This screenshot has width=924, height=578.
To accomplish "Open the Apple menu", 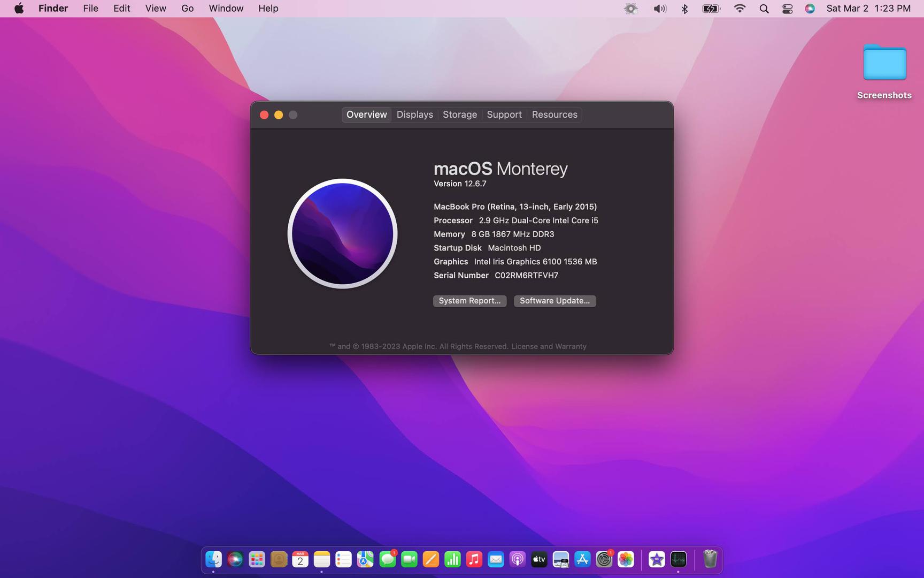I will point(19,8).
